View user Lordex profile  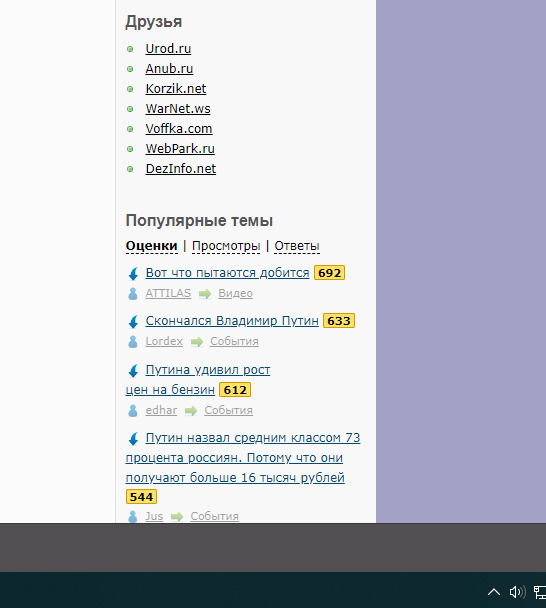point(164,342)
